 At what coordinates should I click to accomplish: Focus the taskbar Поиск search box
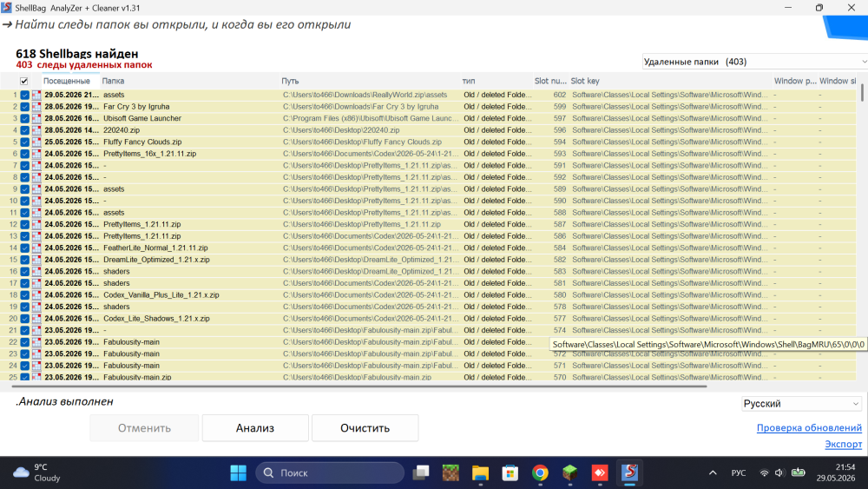point(330,473)
